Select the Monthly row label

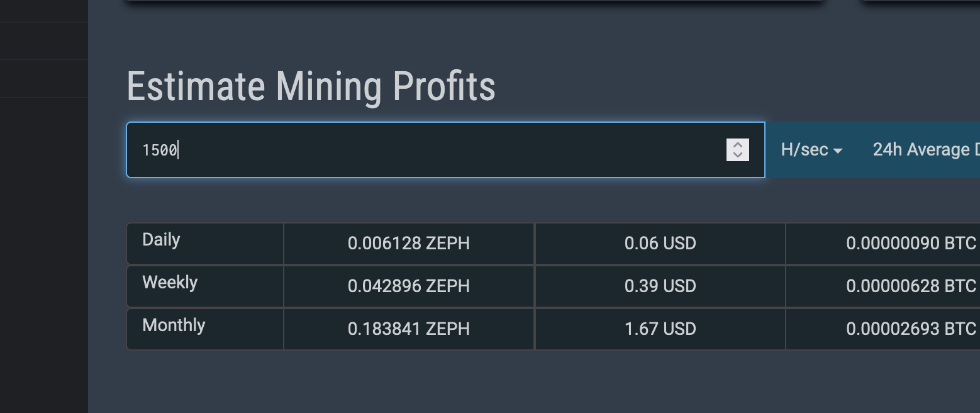(174, 325)
